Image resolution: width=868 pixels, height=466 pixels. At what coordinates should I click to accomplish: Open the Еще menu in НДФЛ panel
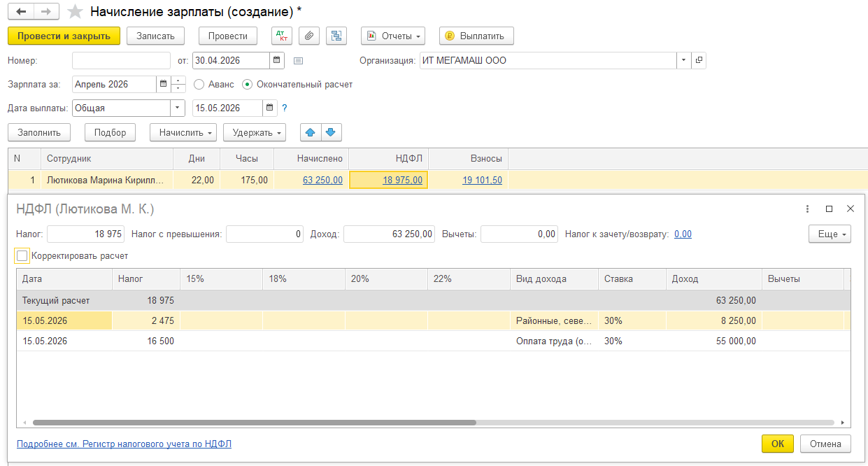(x=830, y=234)
